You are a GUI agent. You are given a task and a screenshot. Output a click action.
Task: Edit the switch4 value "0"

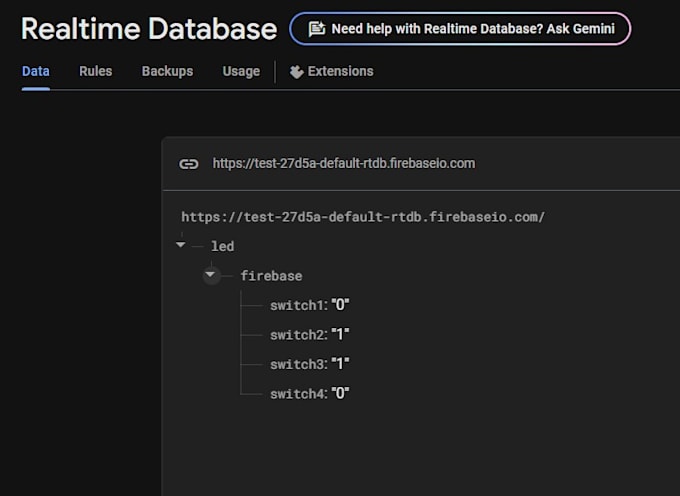click(x=340, y=394)
